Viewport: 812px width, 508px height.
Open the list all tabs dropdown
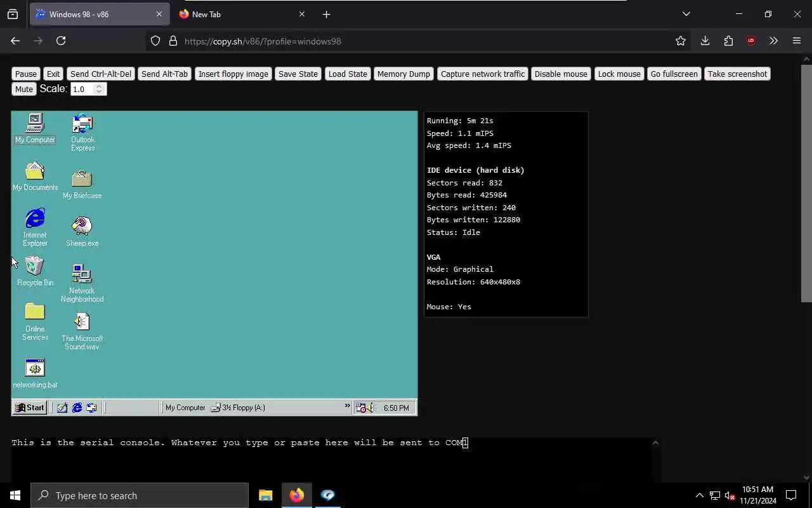coord(686,14)
